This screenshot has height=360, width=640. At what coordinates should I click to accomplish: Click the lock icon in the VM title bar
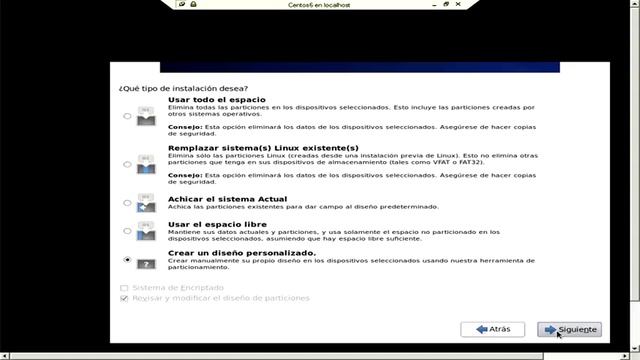click(193, 4)
